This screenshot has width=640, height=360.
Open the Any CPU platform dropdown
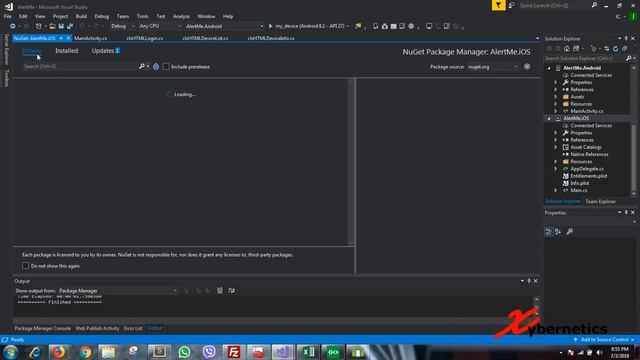[x=160, y=26]
